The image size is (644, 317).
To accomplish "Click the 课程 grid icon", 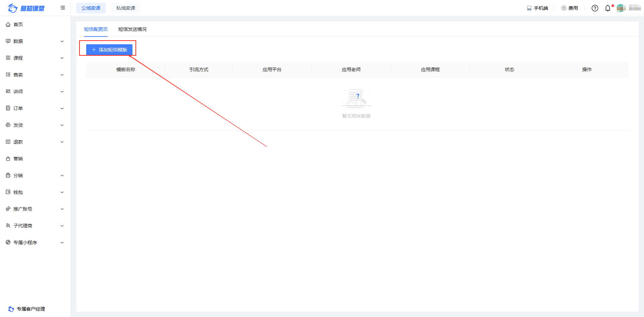I will [8, 58].
